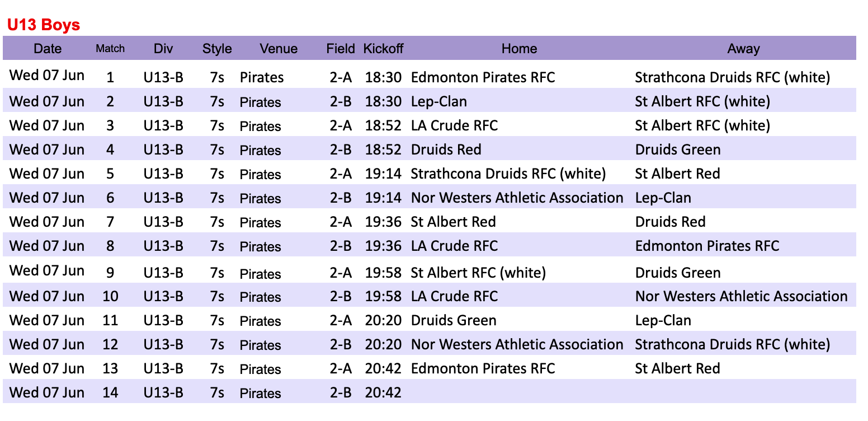Select the Date column header
This screenshot has height=421, width=868.
48,49
